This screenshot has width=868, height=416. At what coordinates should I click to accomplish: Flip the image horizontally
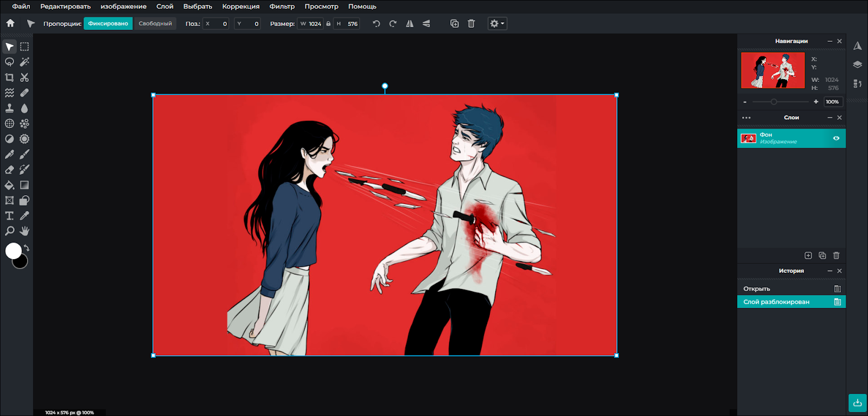click(x=410, y=23)
